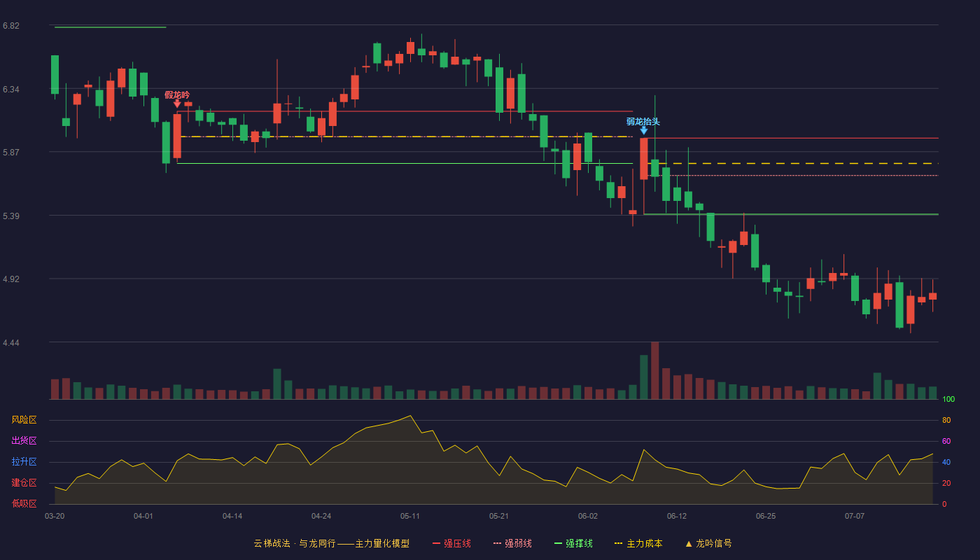Click the 03-20 date label
Image resolution: width=980 pixels, height=560 pixels.
coord(55,516)
